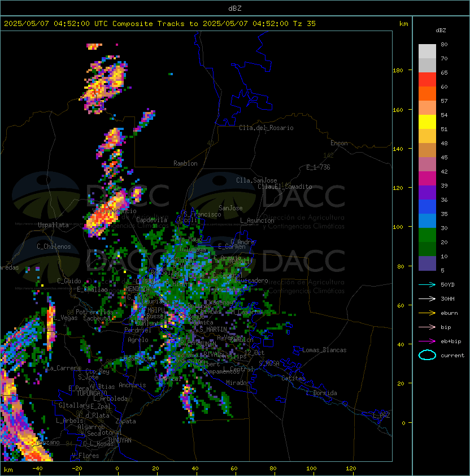Select the slate purple 5-10 dBZ swatch
The image size is (470, 476).
(x=427, y=263)
